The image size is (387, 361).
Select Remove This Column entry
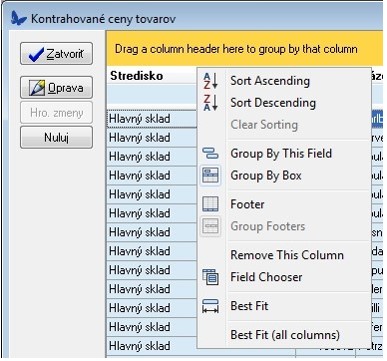tap(283, 255)
